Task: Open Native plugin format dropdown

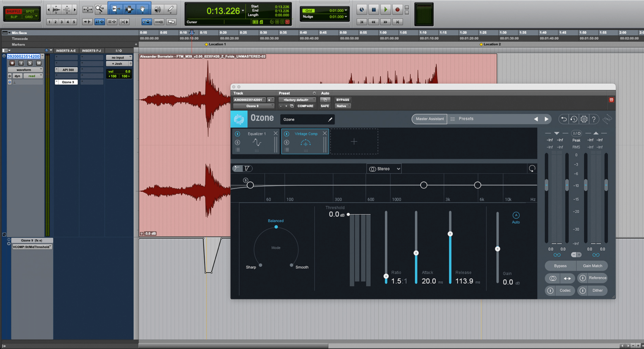Action: click(343, 106)
